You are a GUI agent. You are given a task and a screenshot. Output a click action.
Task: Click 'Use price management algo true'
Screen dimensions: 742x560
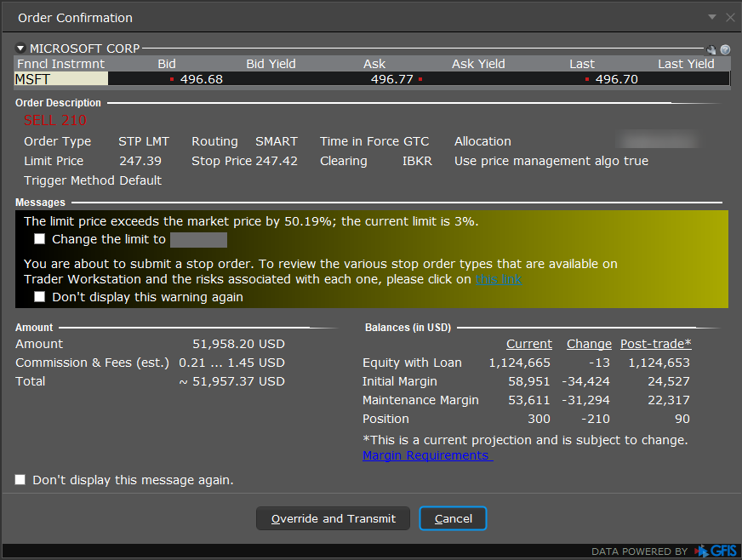[x=551, y=161]
